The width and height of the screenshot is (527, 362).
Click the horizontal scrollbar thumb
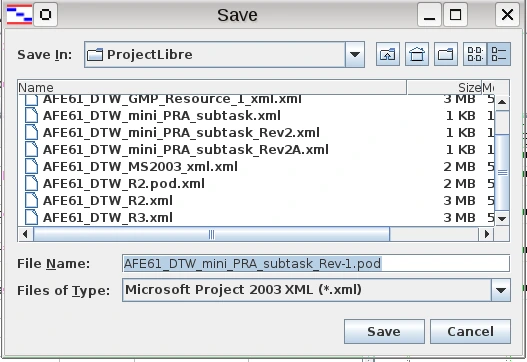pos(211,234)
